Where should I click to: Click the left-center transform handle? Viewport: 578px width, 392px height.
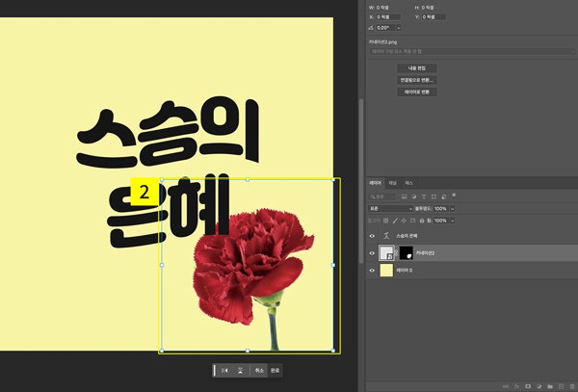click(162, 265)
